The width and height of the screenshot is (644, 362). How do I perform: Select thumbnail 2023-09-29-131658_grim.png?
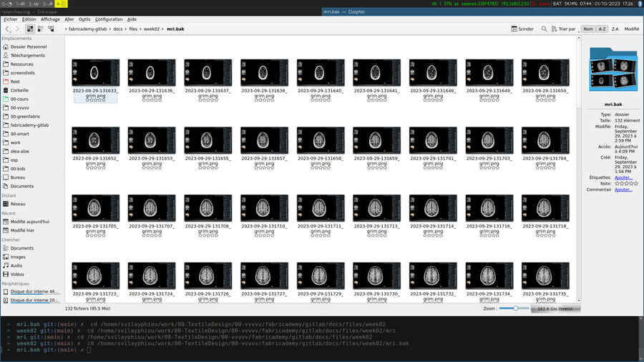click(x=321, y=140)
